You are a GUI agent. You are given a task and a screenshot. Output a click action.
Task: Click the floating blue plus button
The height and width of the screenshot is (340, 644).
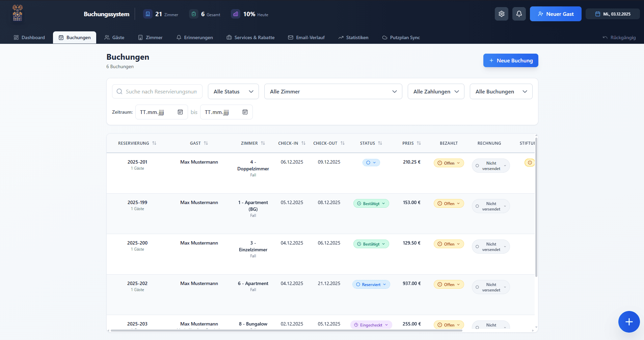coord(629,322)
